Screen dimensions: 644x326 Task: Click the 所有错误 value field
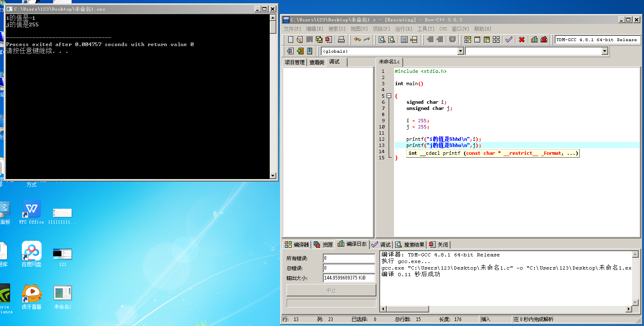349,258
